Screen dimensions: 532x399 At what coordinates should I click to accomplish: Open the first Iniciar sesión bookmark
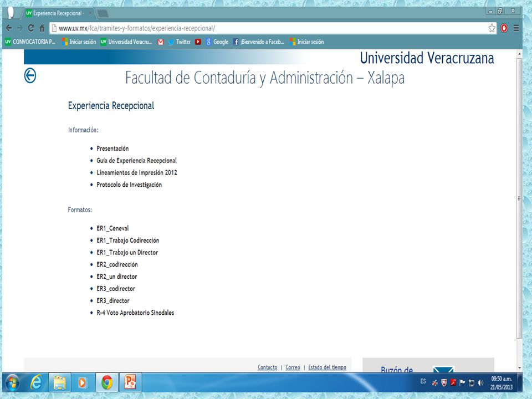point(79,42)
